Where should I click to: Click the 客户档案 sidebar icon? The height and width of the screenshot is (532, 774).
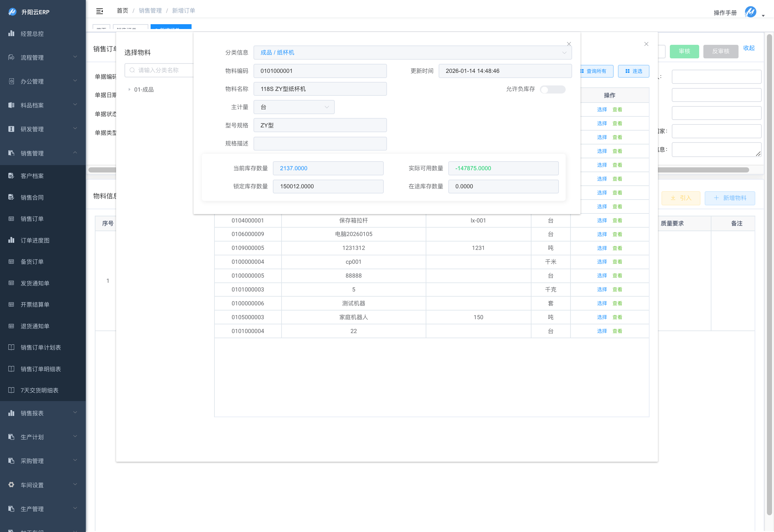[11, 176]
